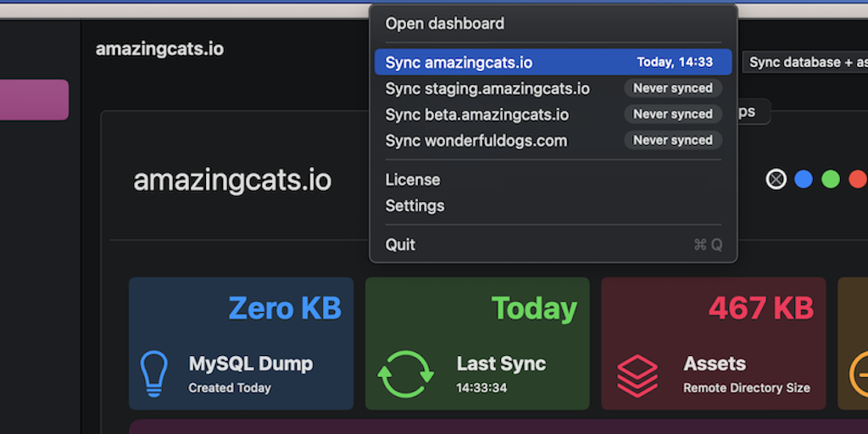This screenshot has width=868, height=434.
Task: Click the Assets 467 KB card
Action: pos(713,343)
